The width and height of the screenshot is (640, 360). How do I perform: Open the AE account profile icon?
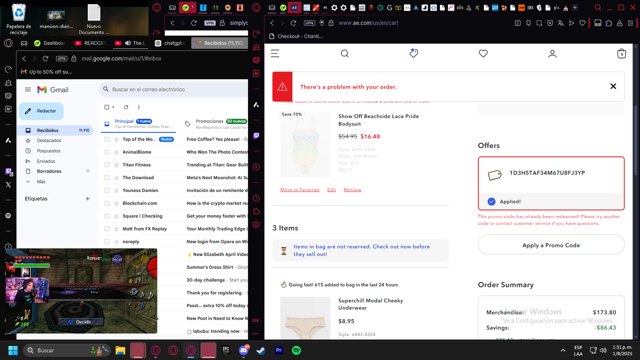click(552, 53)
